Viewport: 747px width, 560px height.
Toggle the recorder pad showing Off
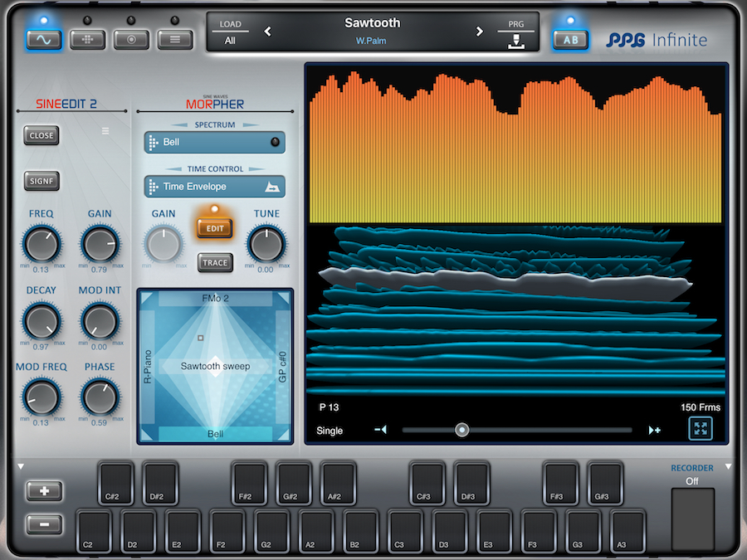tap(692, 519)
